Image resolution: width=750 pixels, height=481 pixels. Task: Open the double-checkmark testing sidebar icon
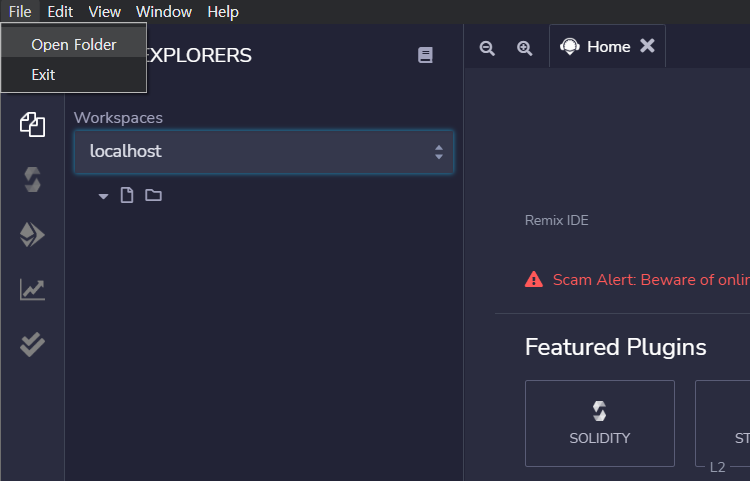[32, 344]
